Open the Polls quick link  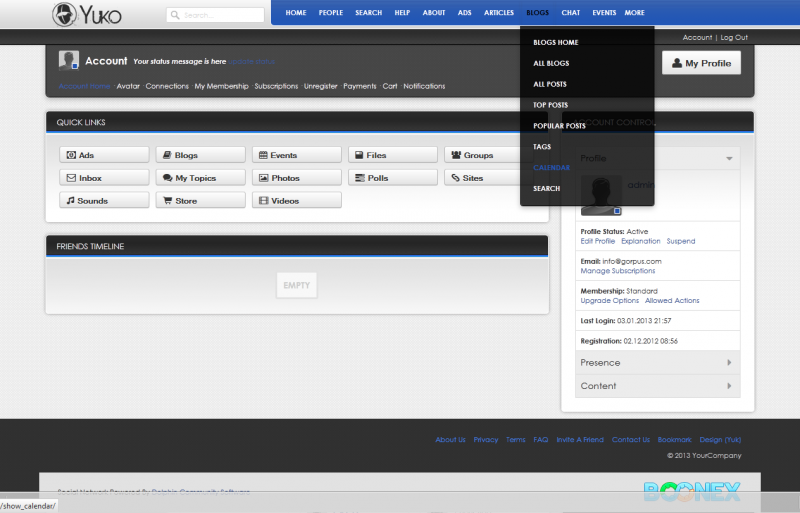tap(393, 178)
